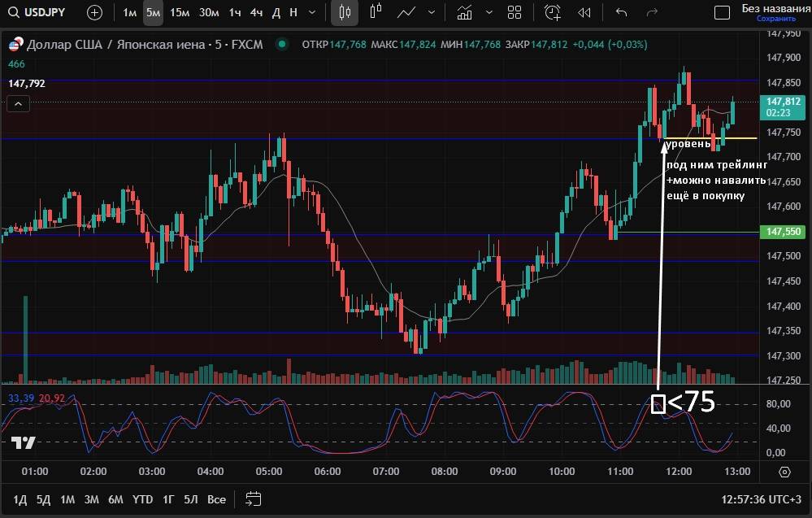Expand the timeframe interval dropdown arrow
Viewport: 812px width, 518px height.
click(312, 12)
